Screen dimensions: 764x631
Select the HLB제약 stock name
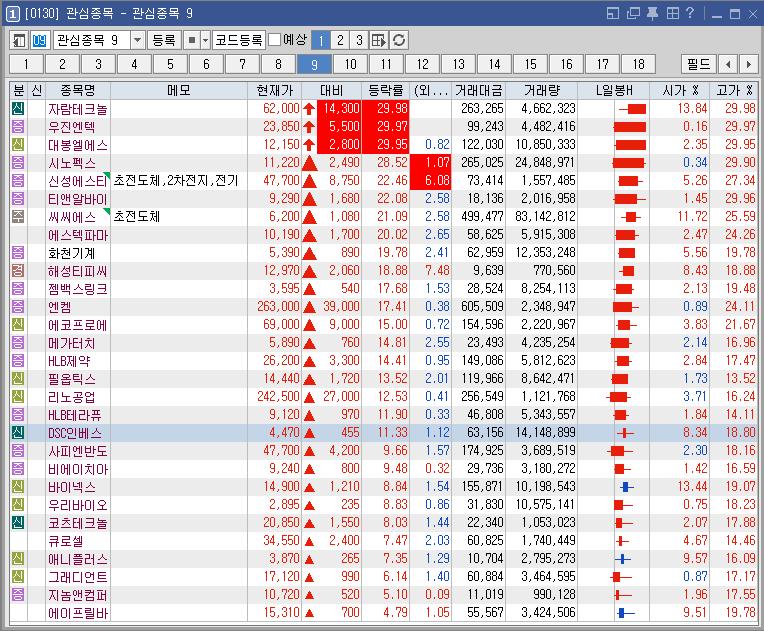point(69,361)
